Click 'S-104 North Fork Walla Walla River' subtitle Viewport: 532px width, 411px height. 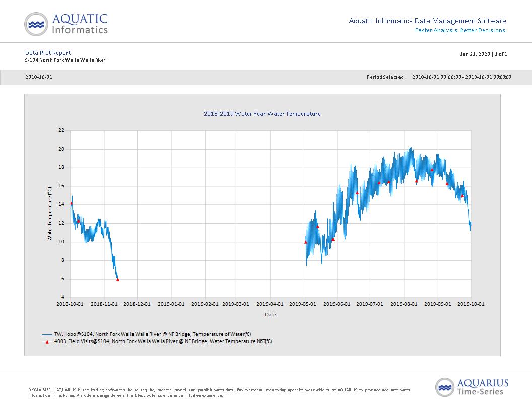[x=65, y=60]
